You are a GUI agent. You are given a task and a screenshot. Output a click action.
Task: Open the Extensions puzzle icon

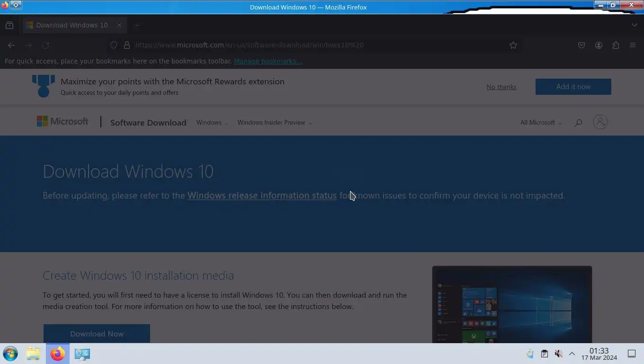(x=616, y=45)
